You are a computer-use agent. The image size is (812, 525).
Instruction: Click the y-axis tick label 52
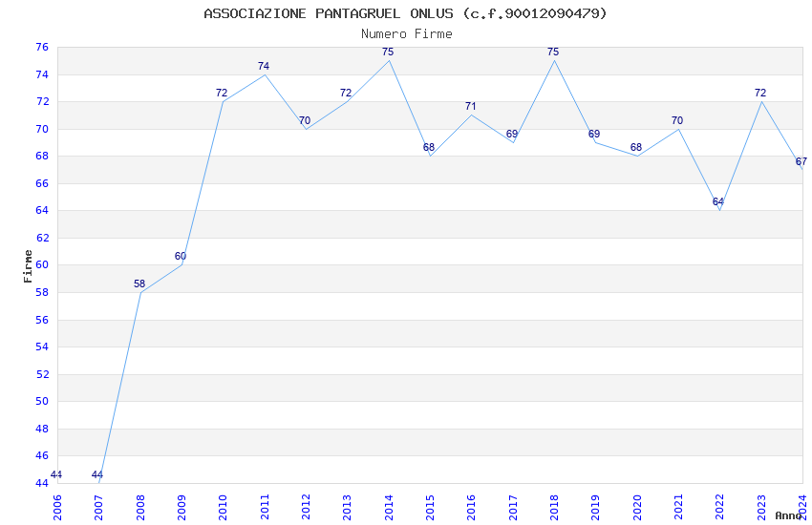(x=42, y=374)
